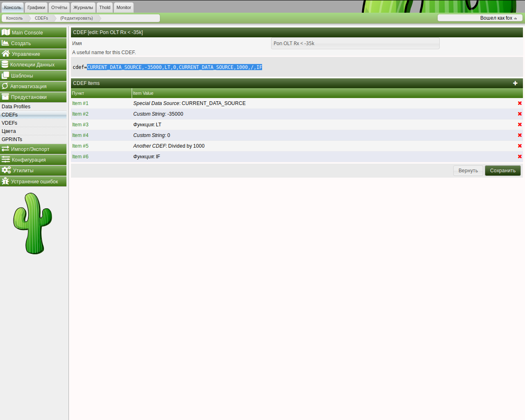Screen dimensions: 525x420
Task: Click the Устранение ошибок menu label
Action: [34, 182]
